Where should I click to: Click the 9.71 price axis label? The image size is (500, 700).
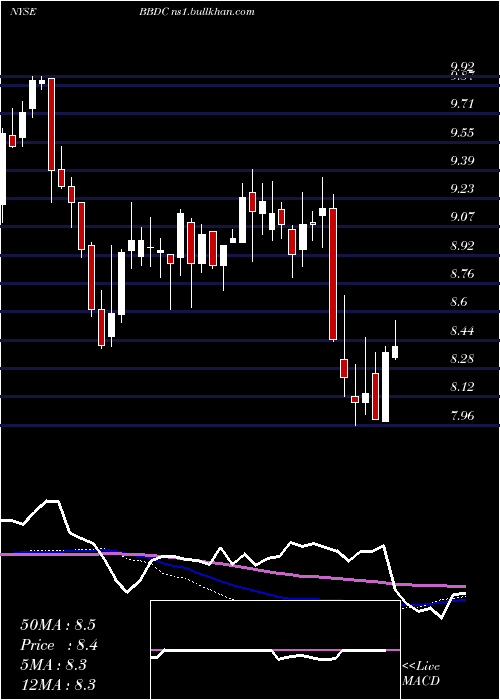point(462,104)
